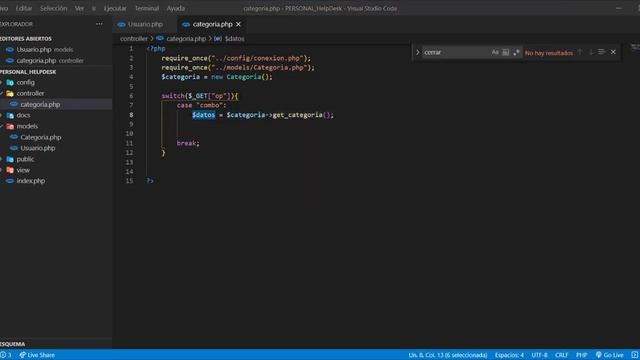
Task: Click minimap at editor right edge
Action: pyautogui.click(x=635, y=49)
